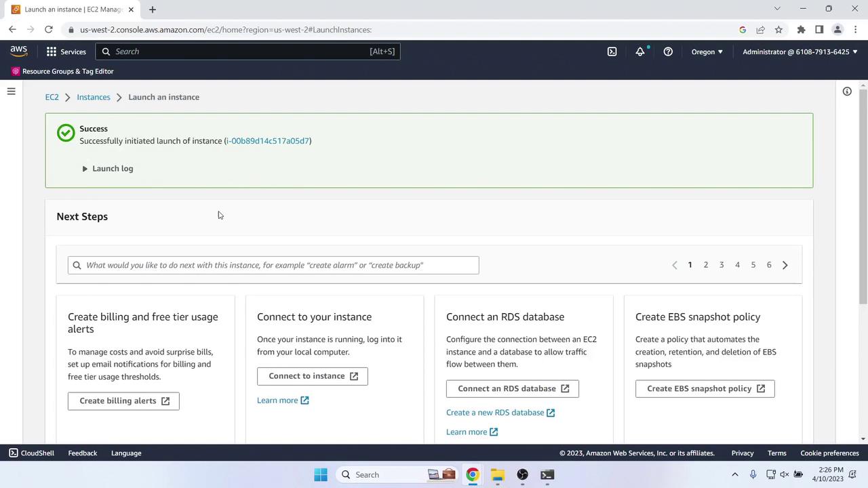Open a new browser tab
The width and height of the screenshot is (868, 488).
tap(152, 9)
